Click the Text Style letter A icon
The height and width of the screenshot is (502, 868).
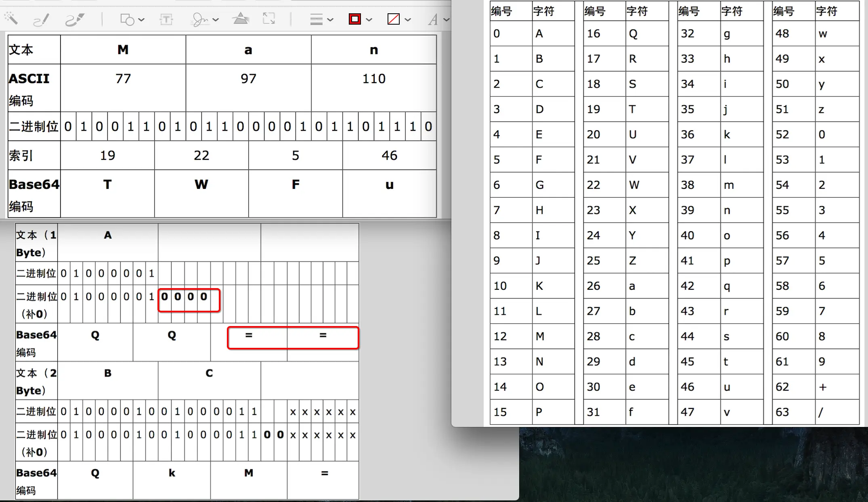click(433, 19)
